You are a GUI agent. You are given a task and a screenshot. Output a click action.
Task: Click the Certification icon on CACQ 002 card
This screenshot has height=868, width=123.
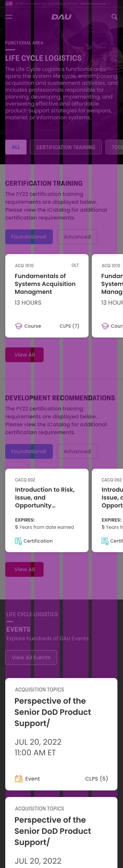coord(18,541)
